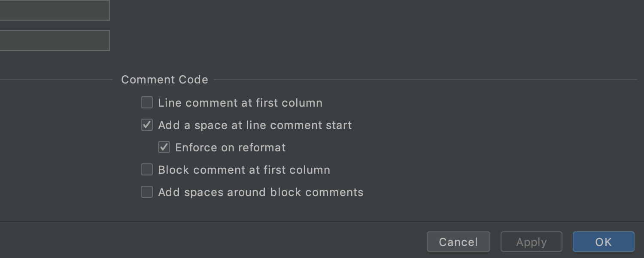Check the Line comment at first column checkbox
Screen dimensions: 644x258
(x=147, y=102)
